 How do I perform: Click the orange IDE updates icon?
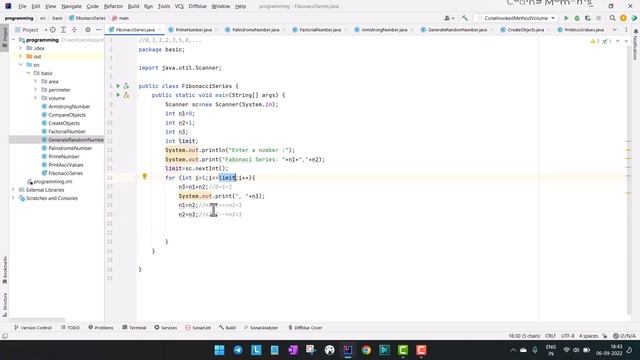(623, 18)
